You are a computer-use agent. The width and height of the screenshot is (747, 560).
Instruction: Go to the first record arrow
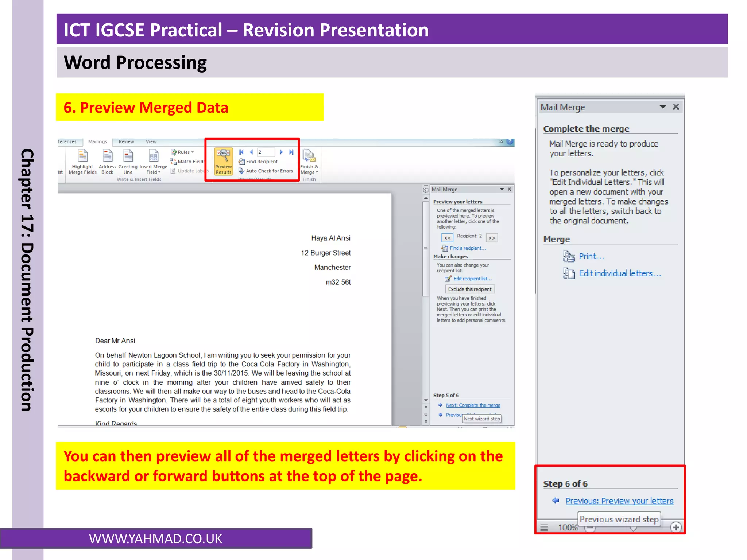(241, 152)
